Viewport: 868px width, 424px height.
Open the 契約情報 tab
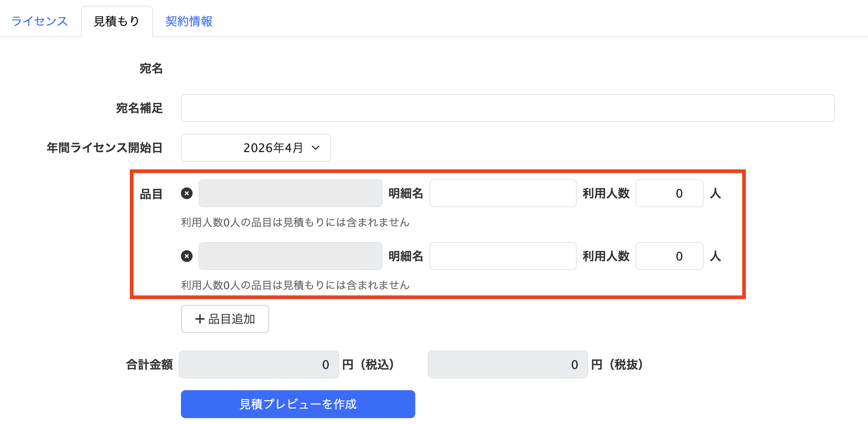tap(189, 21)
